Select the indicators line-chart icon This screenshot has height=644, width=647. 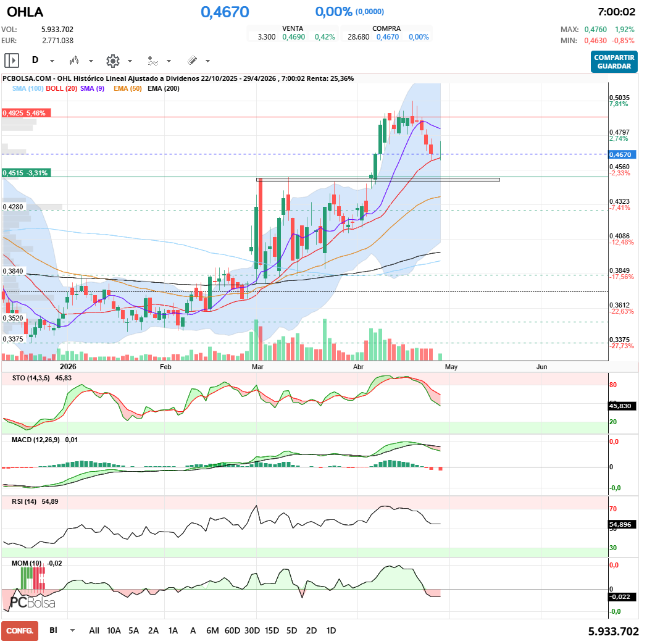(x=152, y=61)
